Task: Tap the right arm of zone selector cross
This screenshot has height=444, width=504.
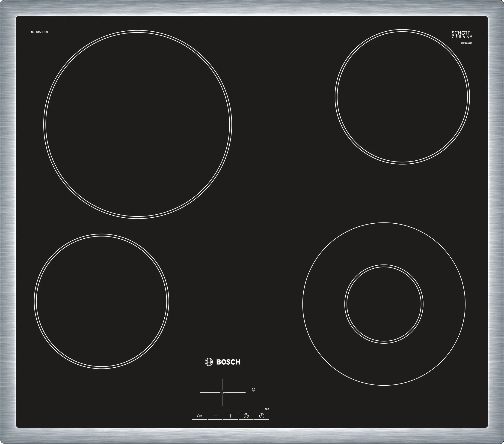Action: [235, 392]
